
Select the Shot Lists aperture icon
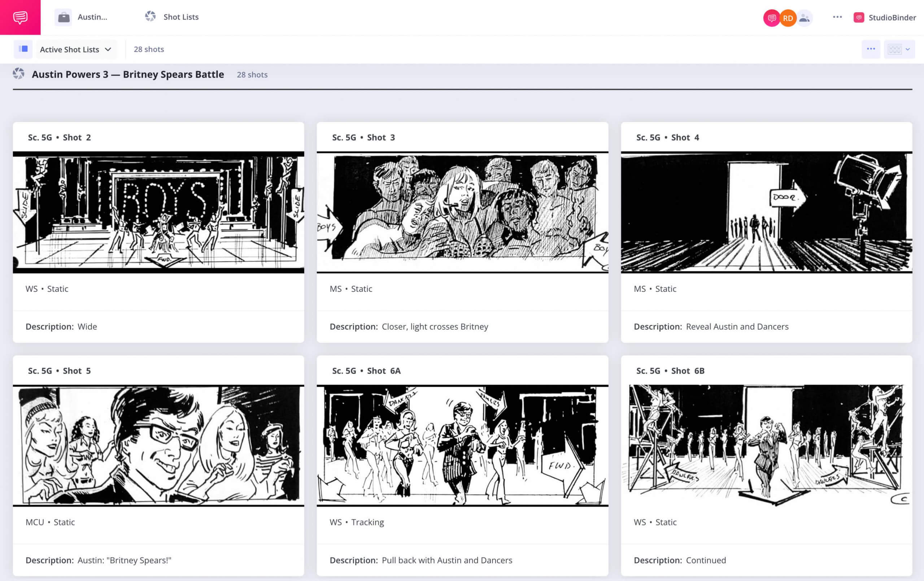coord(150,17)
